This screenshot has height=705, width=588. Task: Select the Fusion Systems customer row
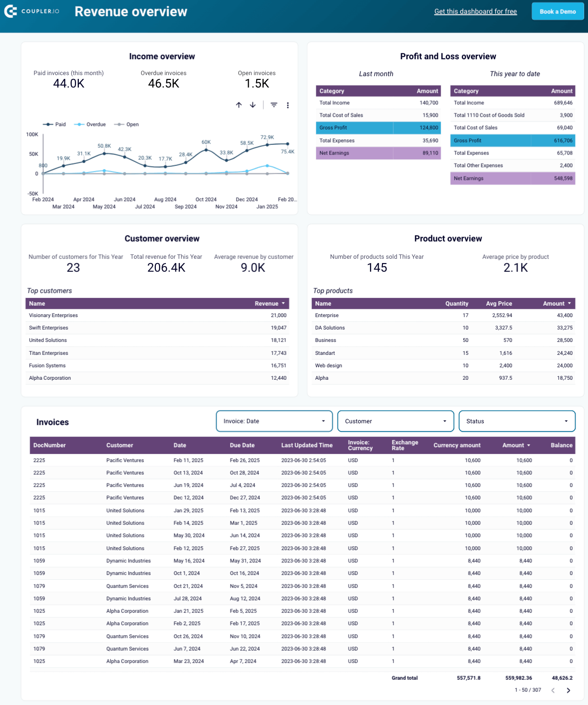click(157, 366)
